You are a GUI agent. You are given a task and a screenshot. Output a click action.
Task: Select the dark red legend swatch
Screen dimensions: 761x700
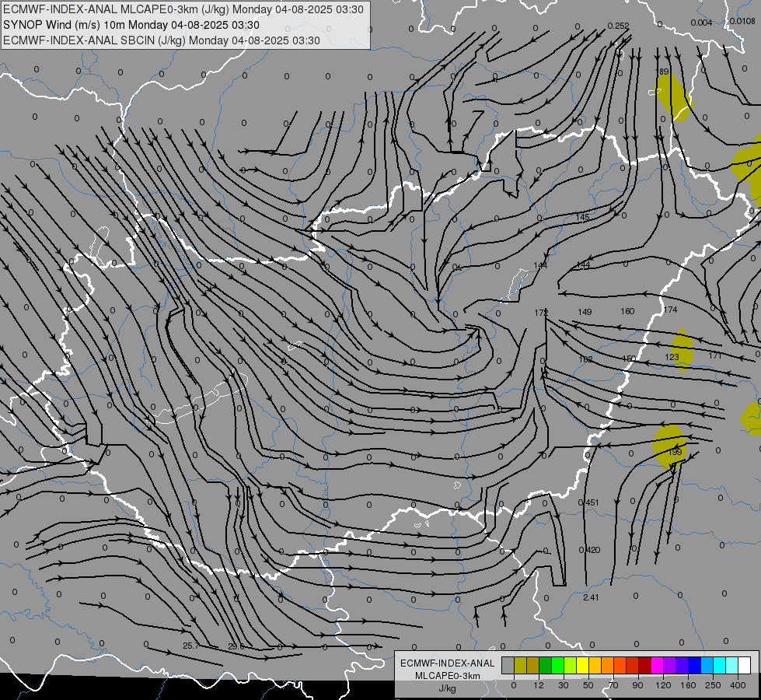(x=645, y=666)
